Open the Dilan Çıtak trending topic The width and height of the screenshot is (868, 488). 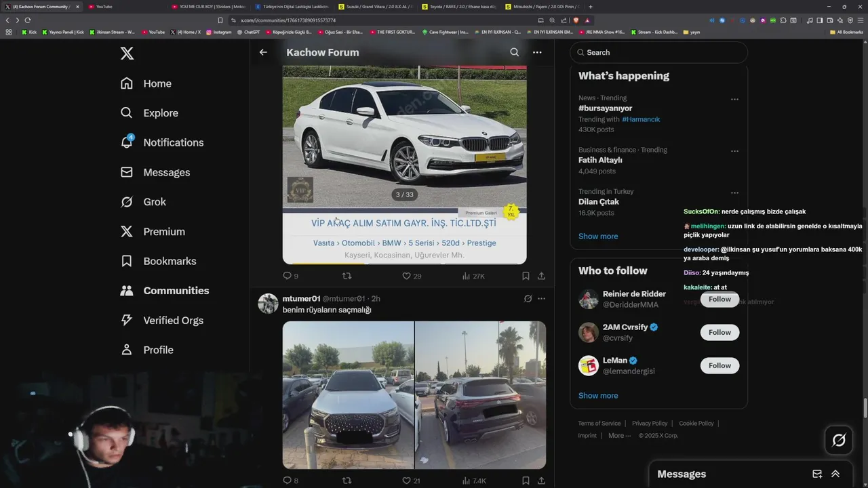pos(599,202)
